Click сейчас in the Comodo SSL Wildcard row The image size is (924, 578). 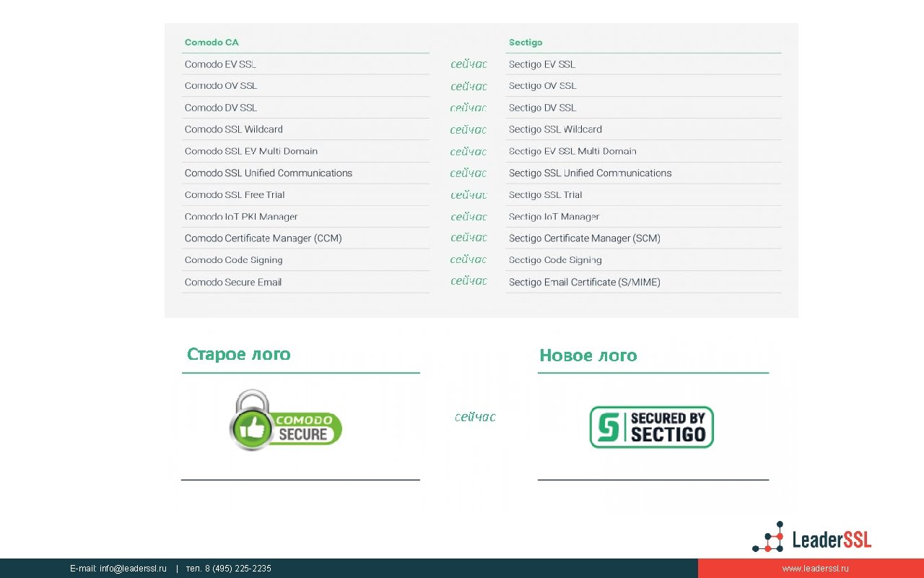point(468,130)
